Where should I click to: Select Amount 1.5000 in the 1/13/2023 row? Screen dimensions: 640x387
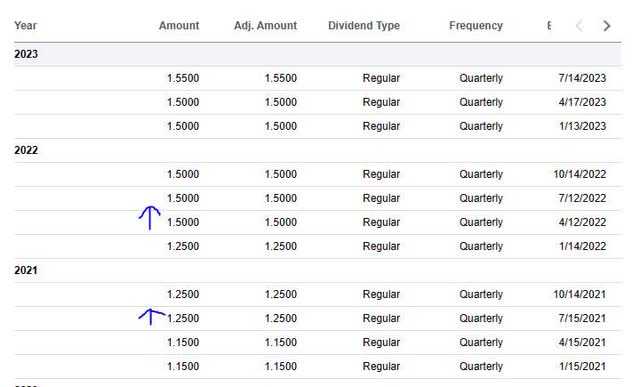click(x=183, y=126)
